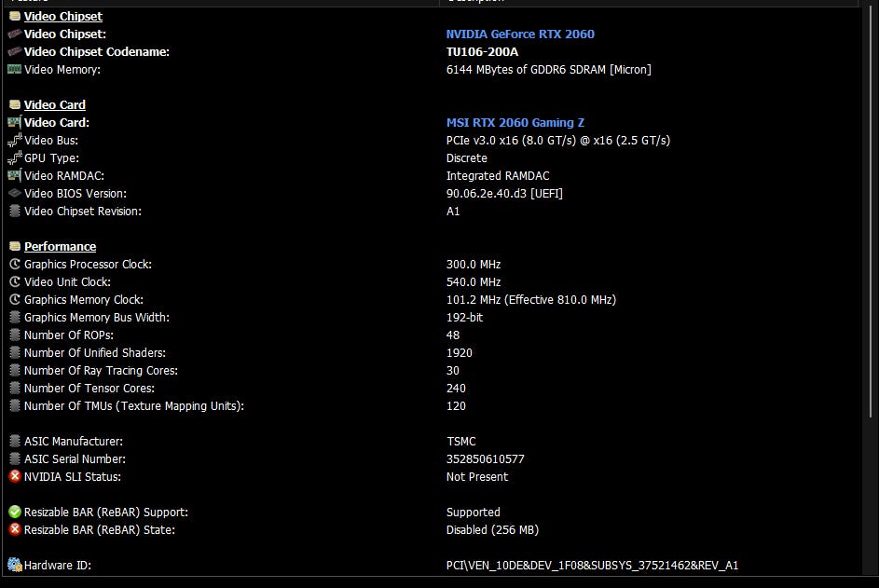Click the red X beside ReBAR State

pyautogui.click(x=15, y=530)
